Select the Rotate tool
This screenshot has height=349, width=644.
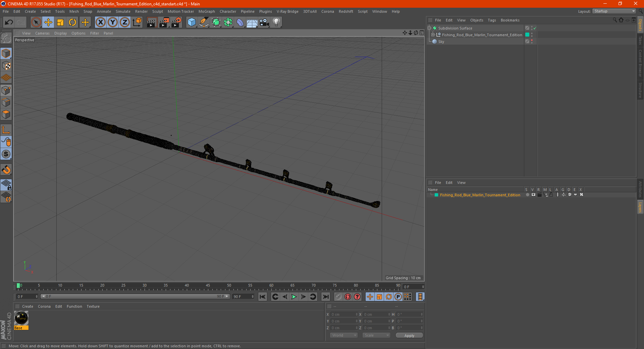click(72, 22)
